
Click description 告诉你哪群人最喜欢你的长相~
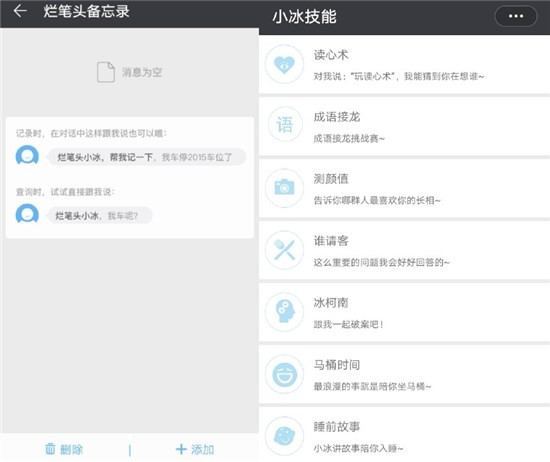377,200
